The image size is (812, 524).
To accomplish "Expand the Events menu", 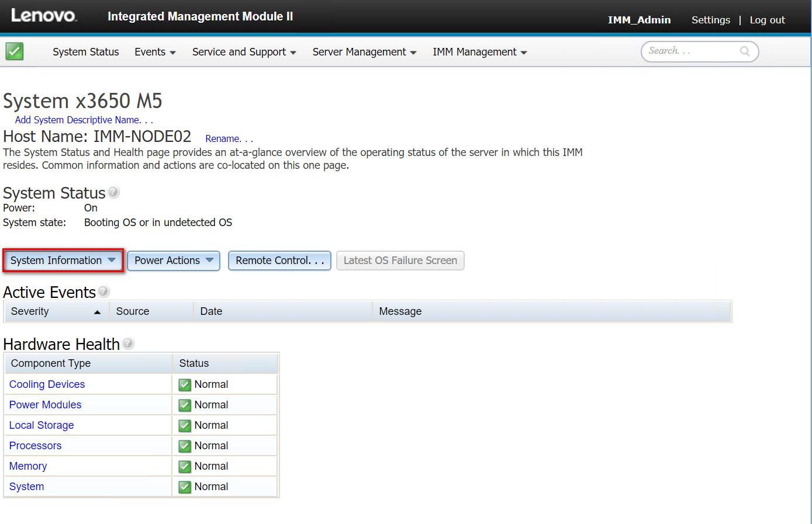I will click(x=155, y=52).
